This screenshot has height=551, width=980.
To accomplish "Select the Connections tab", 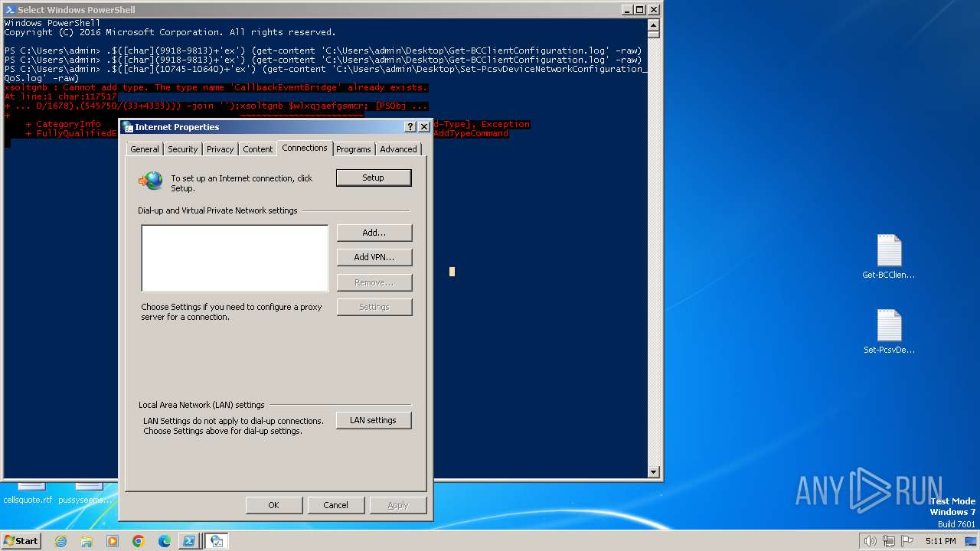I will (305, 148).
